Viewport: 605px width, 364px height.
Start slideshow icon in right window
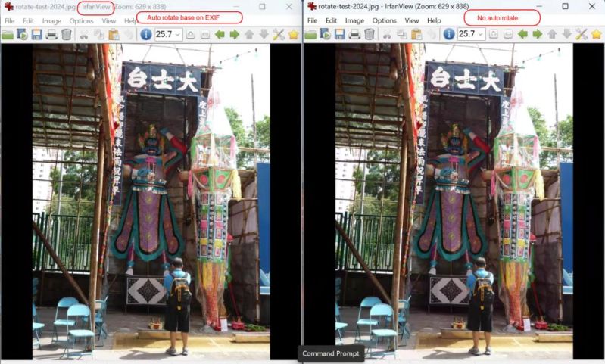tap(325, 35)
